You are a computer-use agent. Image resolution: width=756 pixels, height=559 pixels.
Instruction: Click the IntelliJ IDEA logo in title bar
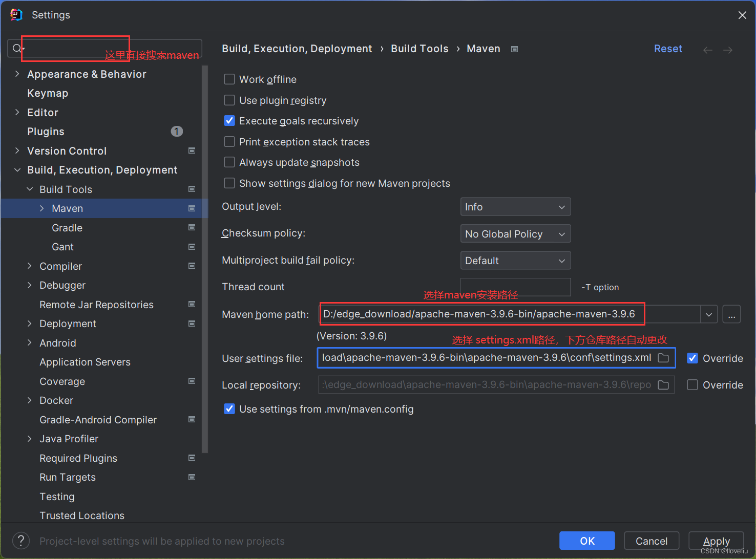point(16,15)
